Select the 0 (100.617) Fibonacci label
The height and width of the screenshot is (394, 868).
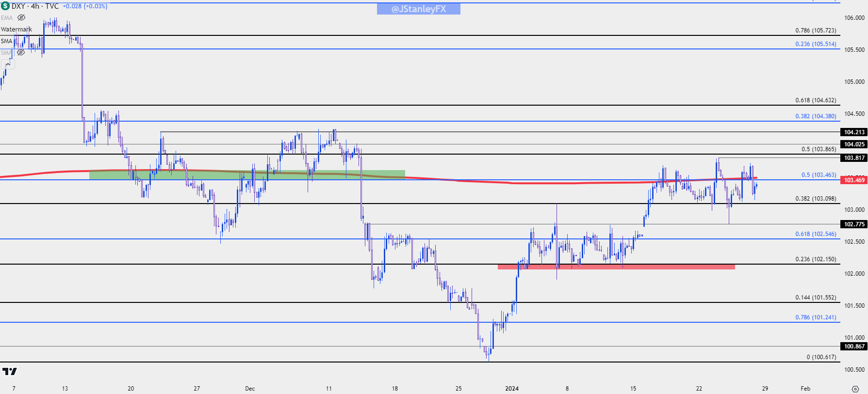click(x=821, y=357)
